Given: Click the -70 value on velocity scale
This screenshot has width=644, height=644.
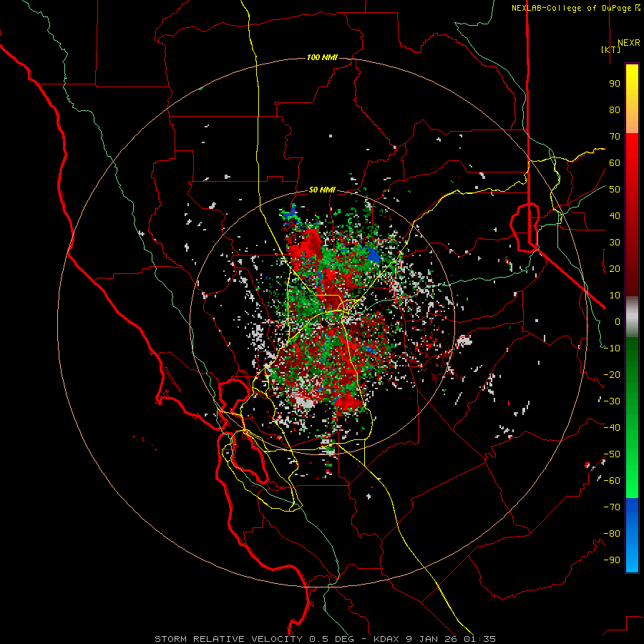Looking at the screenshot, I should pos(612,507).
